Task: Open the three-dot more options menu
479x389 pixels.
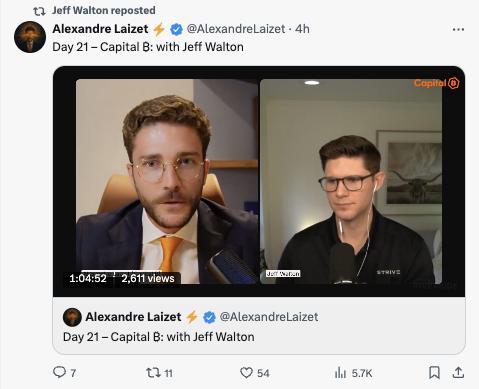Action: [x=458, y=30]
